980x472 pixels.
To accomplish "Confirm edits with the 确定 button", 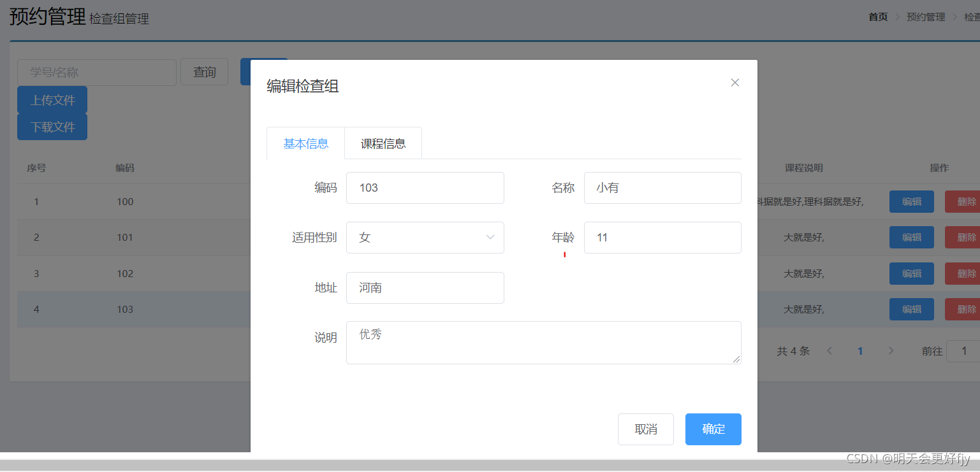I will click(x=713, y=429).
